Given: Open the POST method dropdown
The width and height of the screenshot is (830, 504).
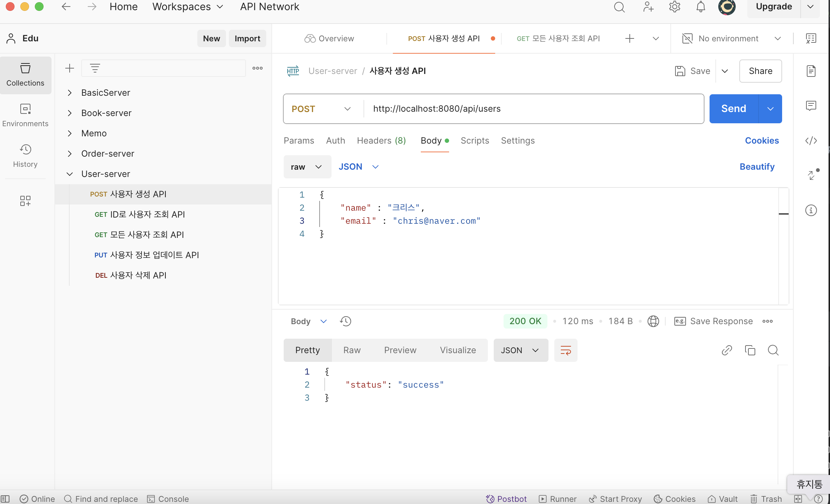Looking at the screenshot, I should pos(321,109).
